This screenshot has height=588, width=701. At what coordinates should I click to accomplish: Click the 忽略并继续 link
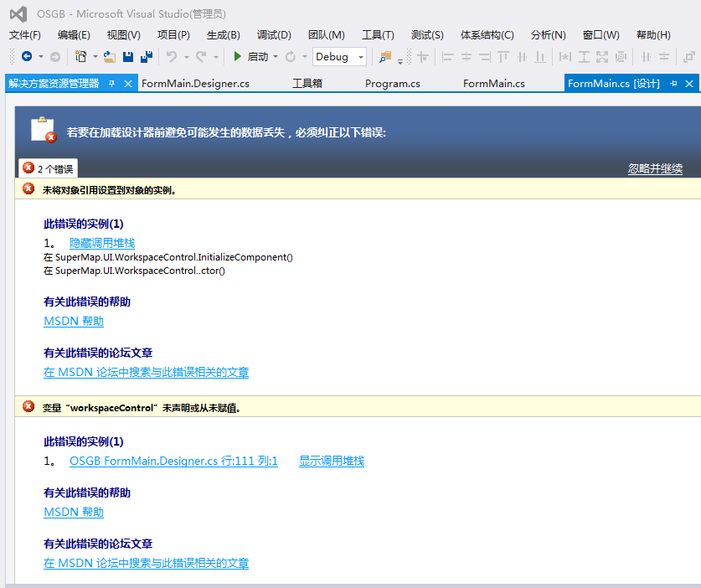[x=655, y=168]
